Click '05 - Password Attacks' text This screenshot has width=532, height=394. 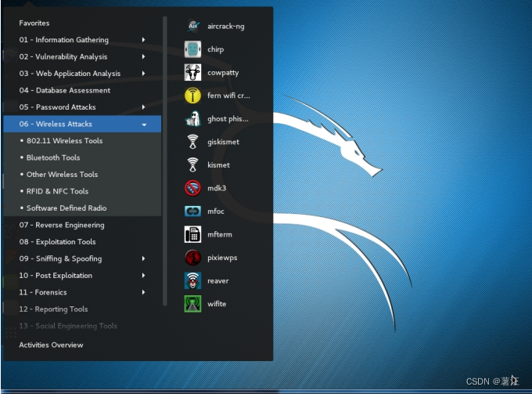pyautogui.click(x=57, y=107)
